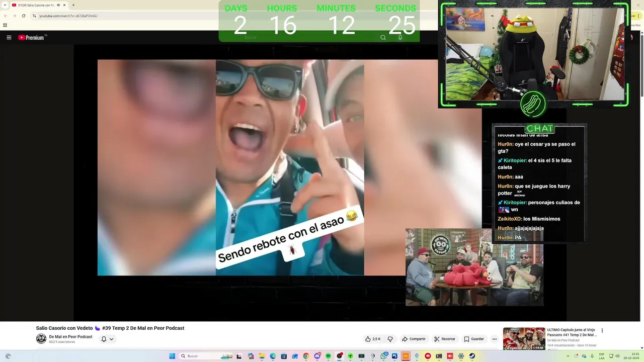The height and width of the screenshot is (362, 644).
Task: Click the 60,2 K suscriptores text
Action: pos(62,342)
